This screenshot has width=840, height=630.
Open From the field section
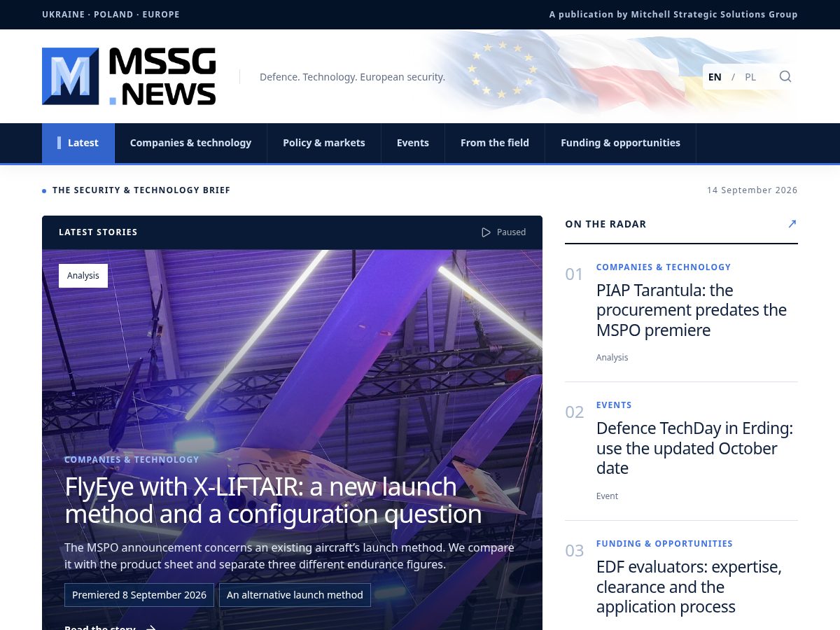(x=495, y=143)
